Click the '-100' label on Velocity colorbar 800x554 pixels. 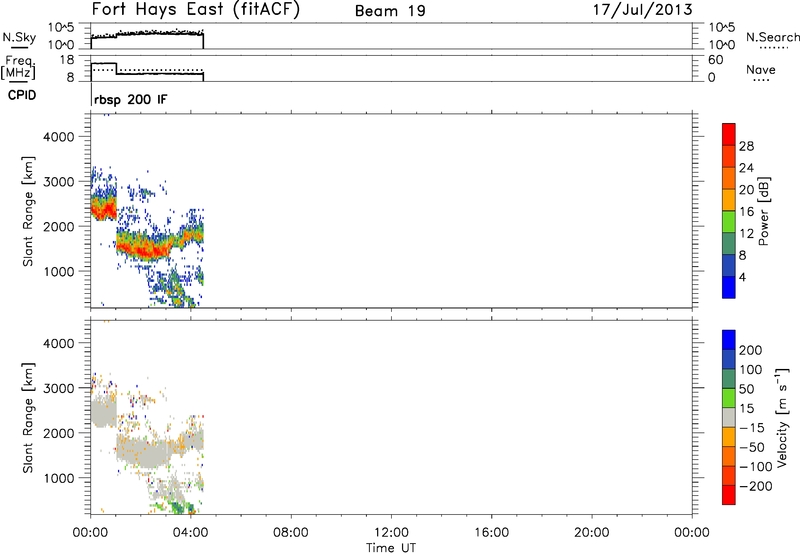pyautogui.click(x=756, y=467)
